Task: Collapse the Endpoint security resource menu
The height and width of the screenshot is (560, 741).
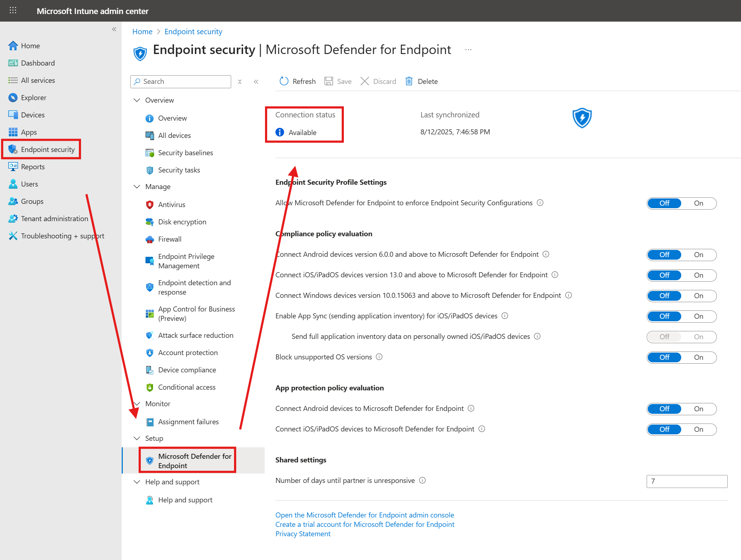Action: click(x=256, y=82)
